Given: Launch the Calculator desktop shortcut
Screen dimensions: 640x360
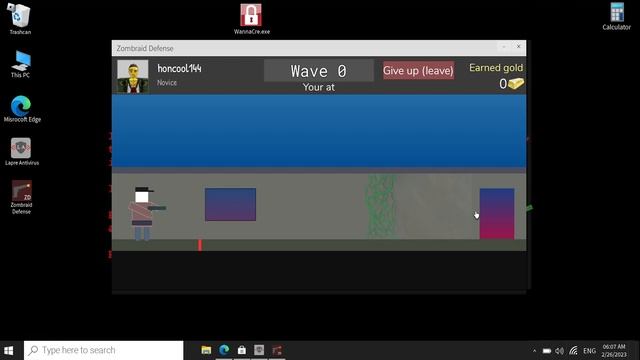Looking at the screenshot, I should pyautogui.click(x=616, y=16).
